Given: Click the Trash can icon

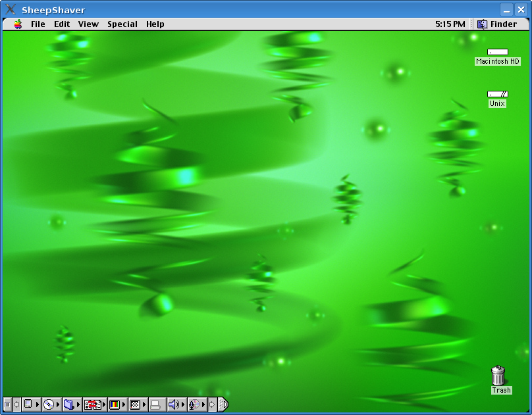Looking at the screenshot, I should coord(498,376).
